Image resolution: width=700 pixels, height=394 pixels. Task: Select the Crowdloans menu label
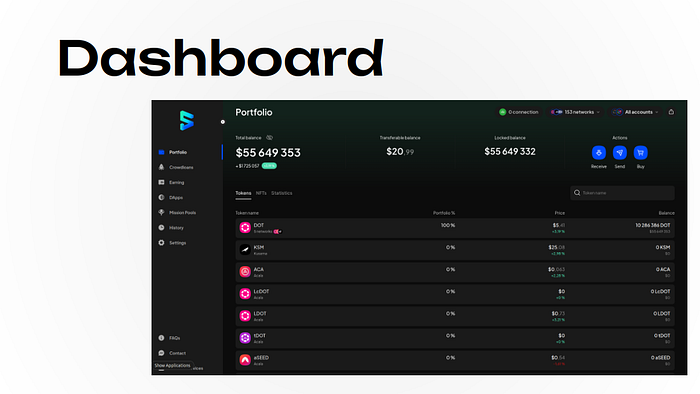point(181,167)
